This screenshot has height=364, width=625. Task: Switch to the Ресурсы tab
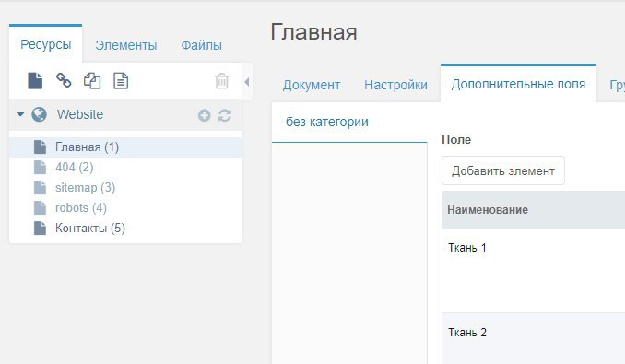click(x=46, y=44)
